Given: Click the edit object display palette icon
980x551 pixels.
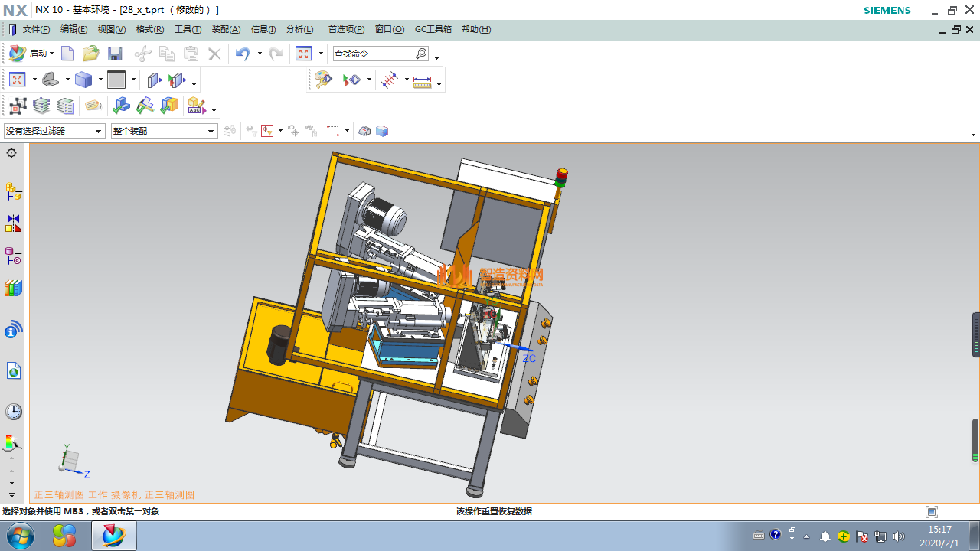Looking at the screenshot, I should click(323, 80).
